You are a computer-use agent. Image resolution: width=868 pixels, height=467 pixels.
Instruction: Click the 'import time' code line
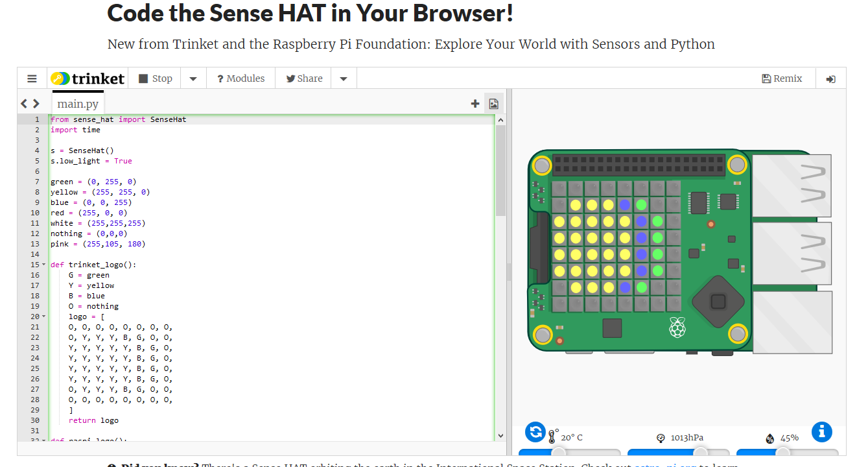(75, 130)
